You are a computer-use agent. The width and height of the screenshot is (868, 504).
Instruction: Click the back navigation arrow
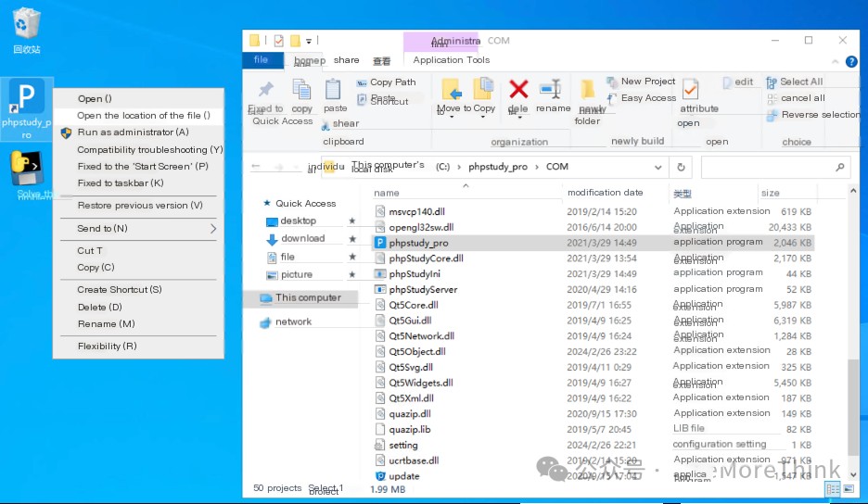click(256, 167)
